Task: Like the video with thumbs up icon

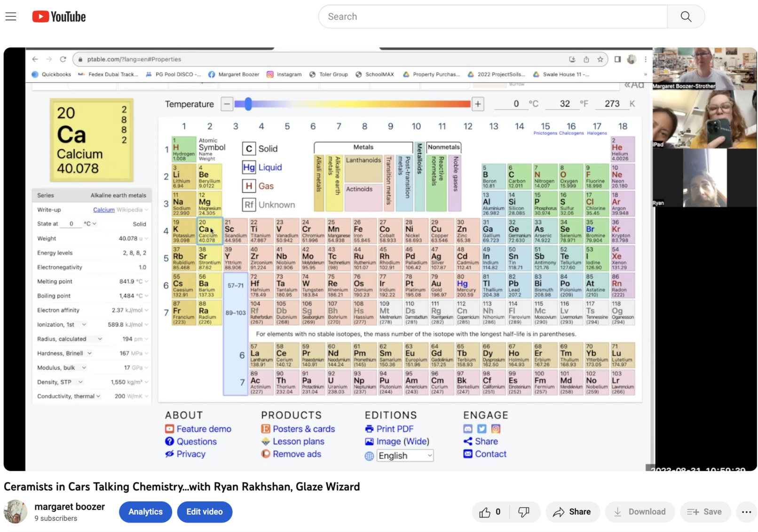Action: click(x=485, y=512)
